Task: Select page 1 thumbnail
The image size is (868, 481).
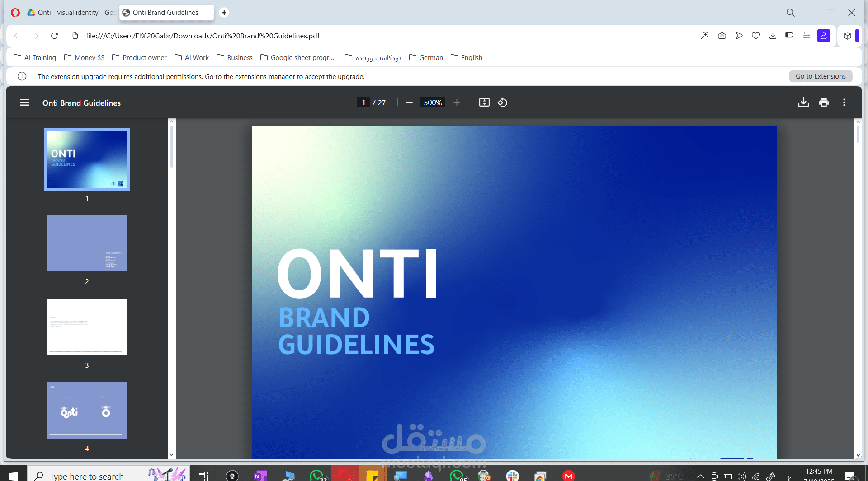Action: (87, 159)
